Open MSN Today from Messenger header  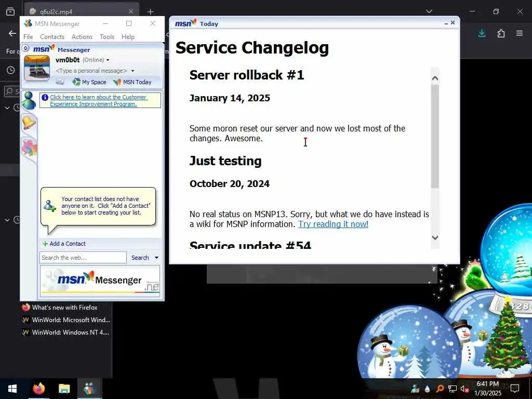click(x=132, y=82)
